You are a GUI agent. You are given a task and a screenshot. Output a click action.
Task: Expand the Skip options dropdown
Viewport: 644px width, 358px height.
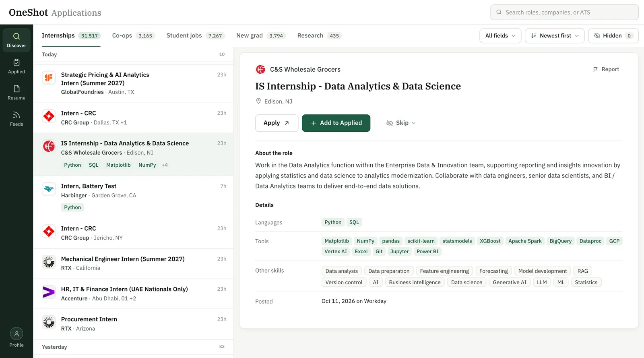click(x=401, y=123)
